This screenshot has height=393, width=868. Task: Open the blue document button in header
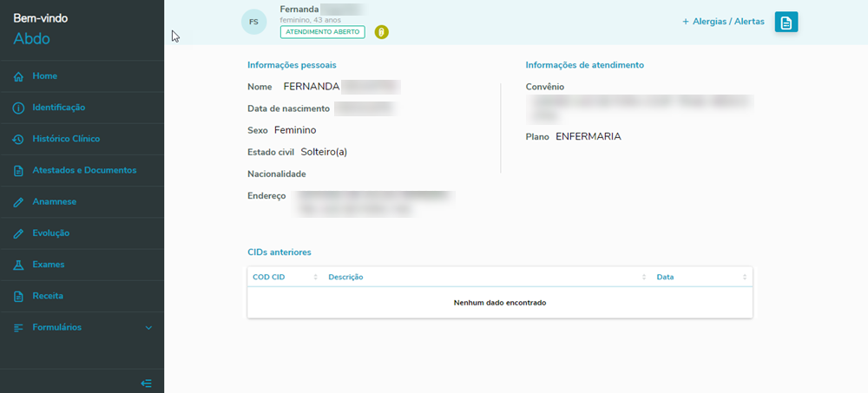786,23
